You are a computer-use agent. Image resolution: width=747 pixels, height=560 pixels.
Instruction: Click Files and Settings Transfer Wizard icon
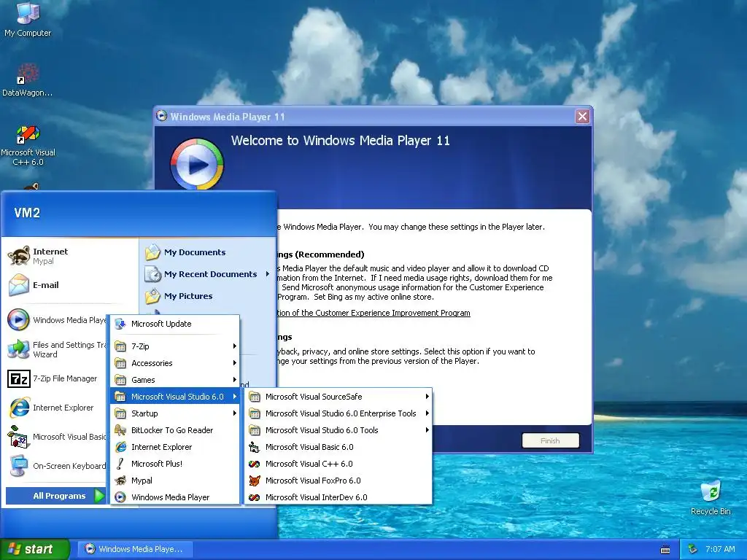coord(18,349)
